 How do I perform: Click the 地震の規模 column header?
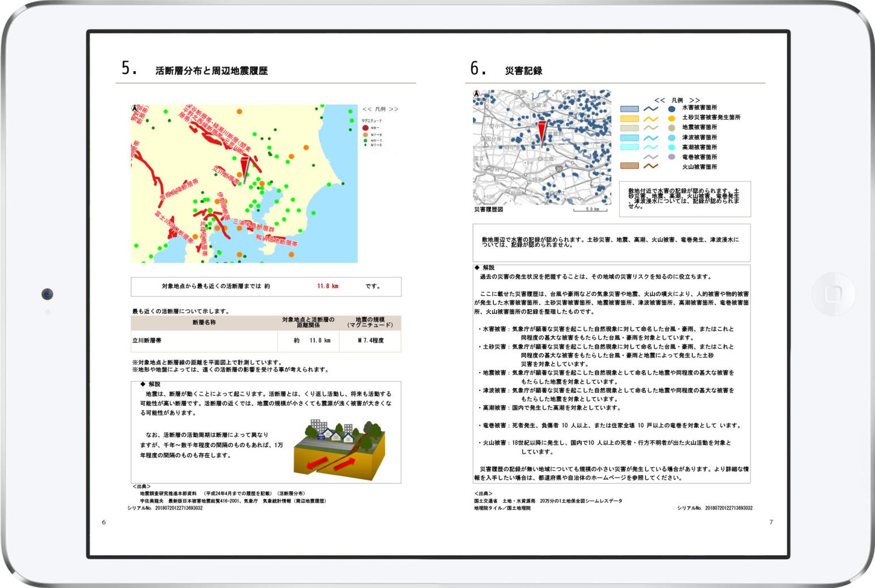click(x=370, y=323)
